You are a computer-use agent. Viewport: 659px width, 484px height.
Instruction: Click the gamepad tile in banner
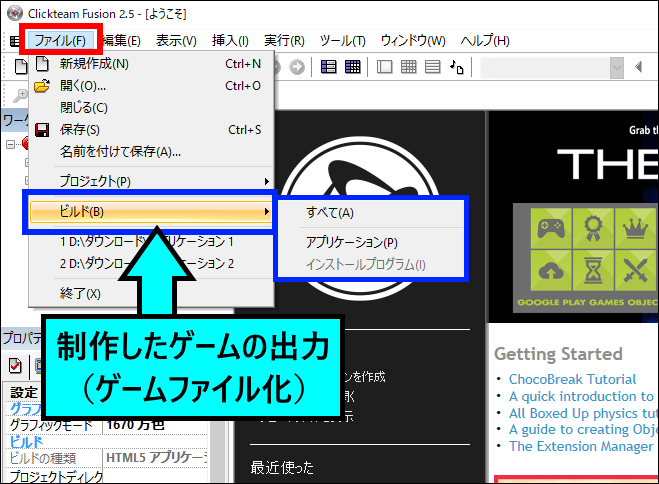point(551,228)
